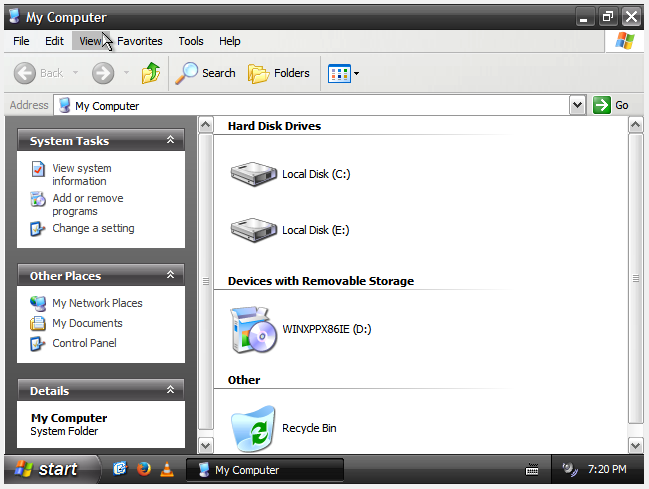649x489 pixels.
Task: Click the task pane vertical scrollbar thumb
Action: click(x=206, y=282)
